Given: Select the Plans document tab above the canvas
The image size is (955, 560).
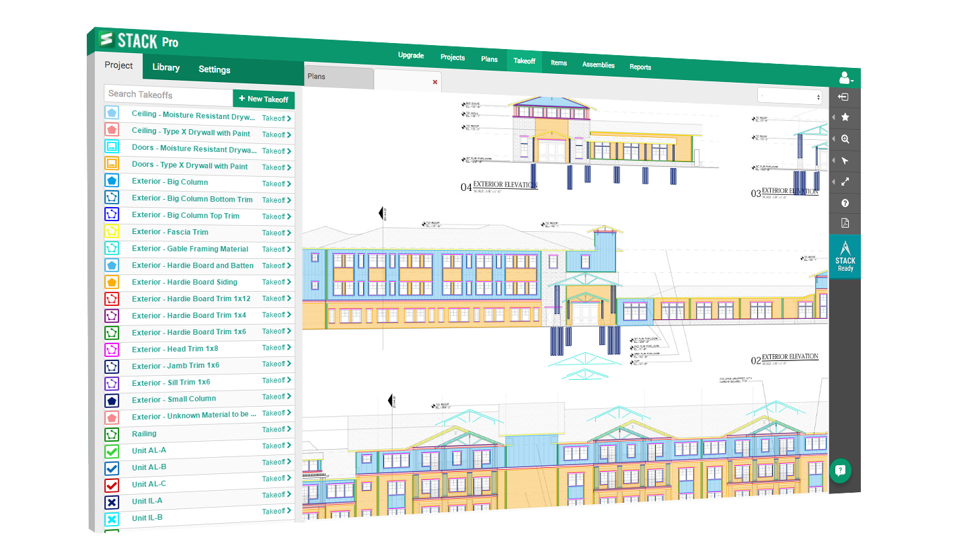Looking at the screenshot, I should [x=338, y=77].
